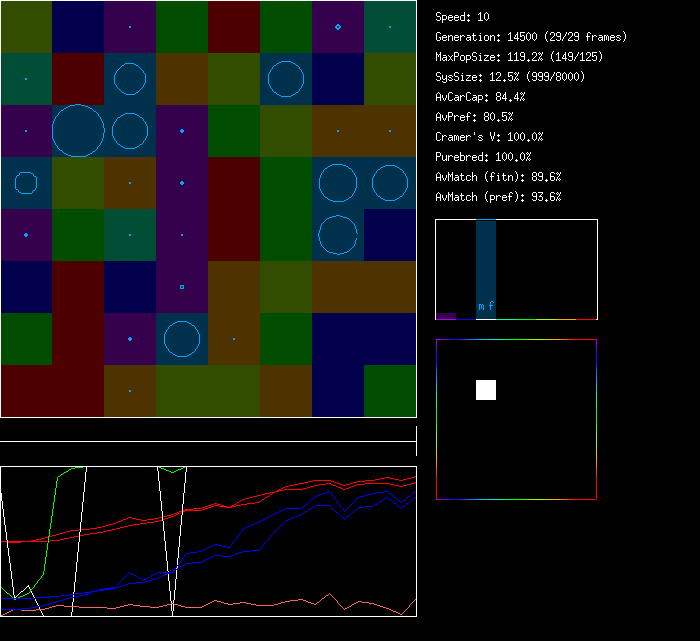Select the tiny hollow square marker in the grid
The height and width of the screenshot is (641, 700).
click(182, 287)
